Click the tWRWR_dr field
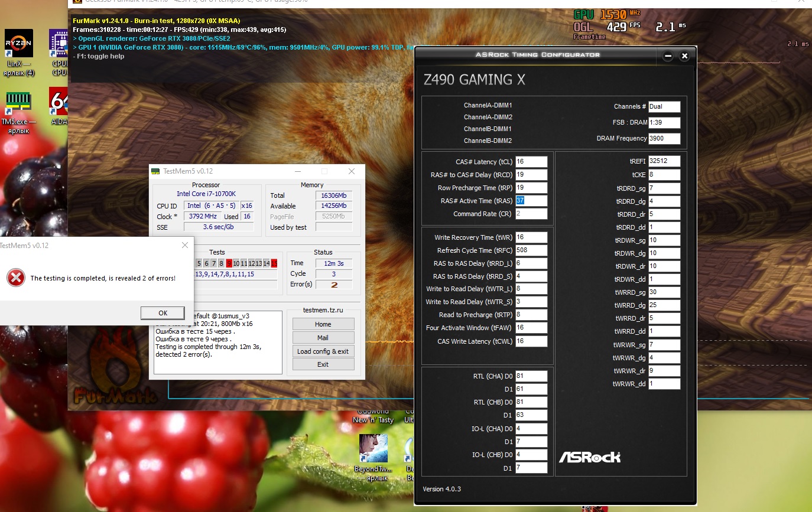The width and height of the screenshot is (812, 512). pos(664,371)
